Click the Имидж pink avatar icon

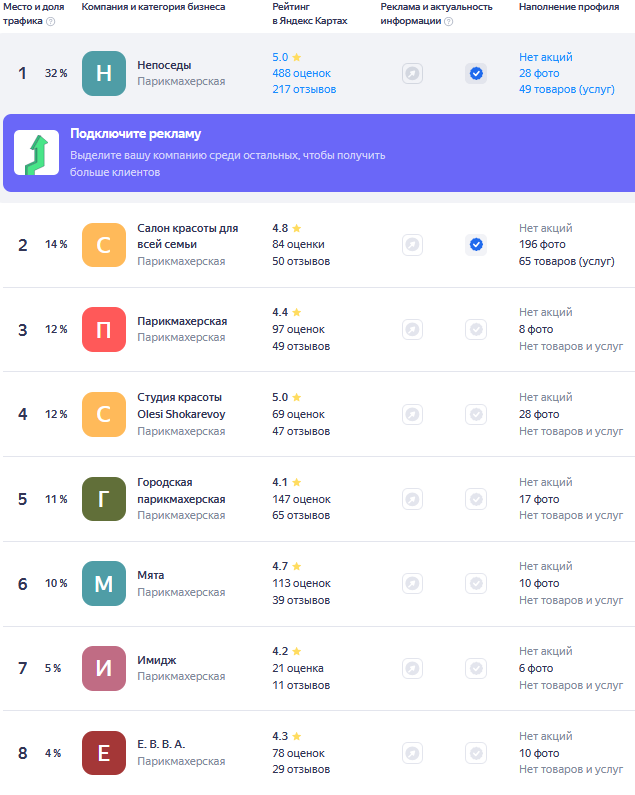click(104, 668)
